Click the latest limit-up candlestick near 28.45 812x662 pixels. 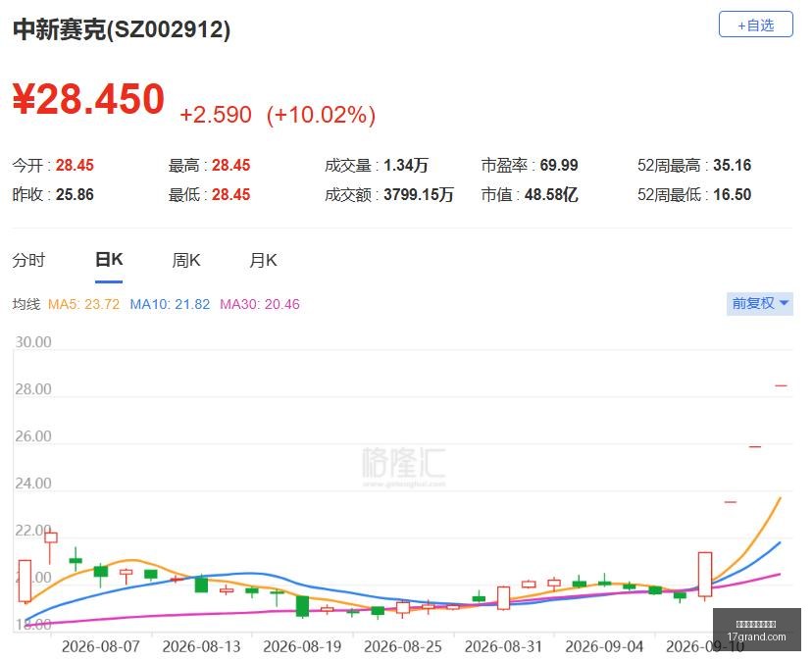781,385
